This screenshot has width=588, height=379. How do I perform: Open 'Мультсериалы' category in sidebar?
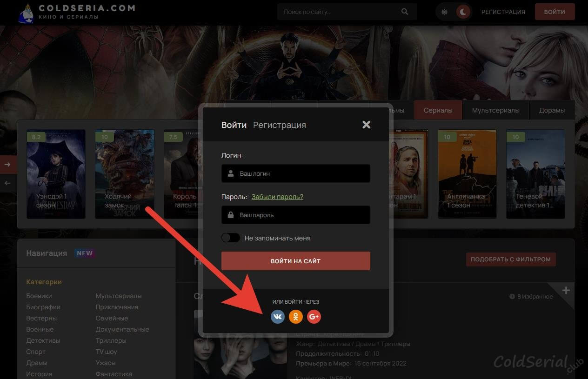click(x=119, y=296)
